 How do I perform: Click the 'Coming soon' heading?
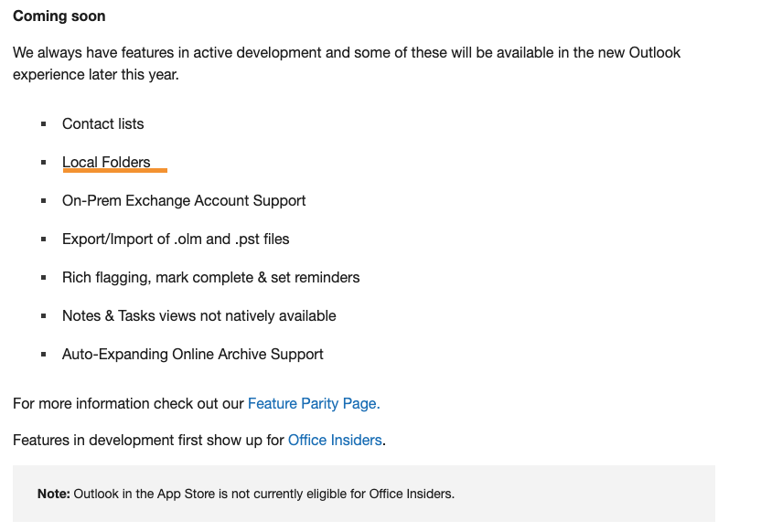pos(59,16)
